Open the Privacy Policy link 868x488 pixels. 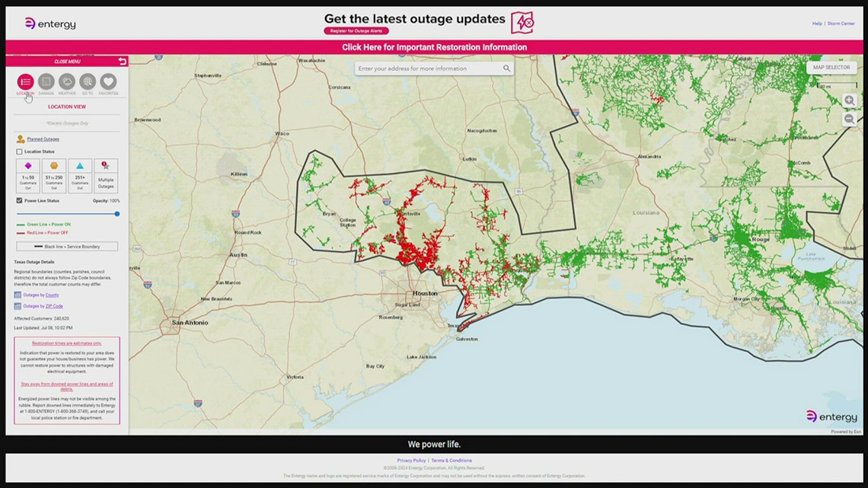tap(411, 461)
